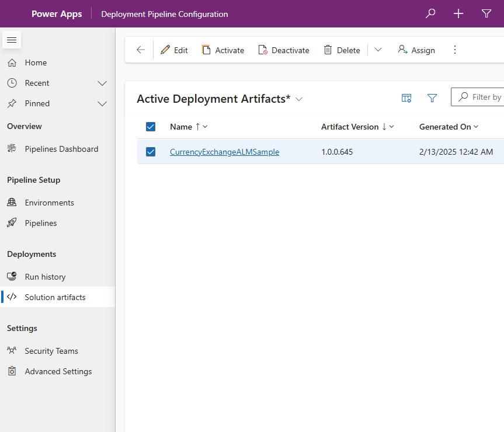The image size is (504, 432).
Task: Open advanced filter funnel in header
Action: (486, 13)
